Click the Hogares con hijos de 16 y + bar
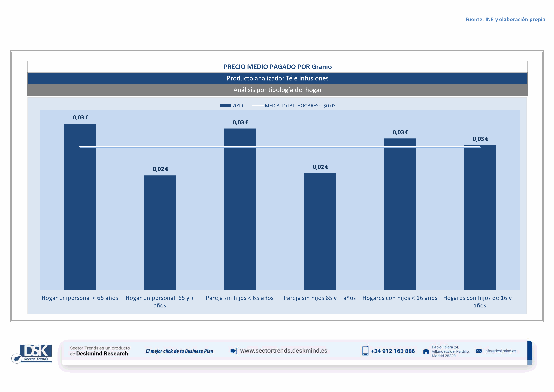The height and width of the screenshot is (392, 554). tap(480, 217)
